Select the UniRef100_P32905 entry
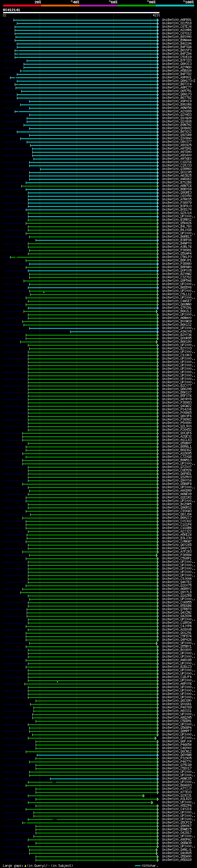197x868 pixels. (x=177, y=758)
